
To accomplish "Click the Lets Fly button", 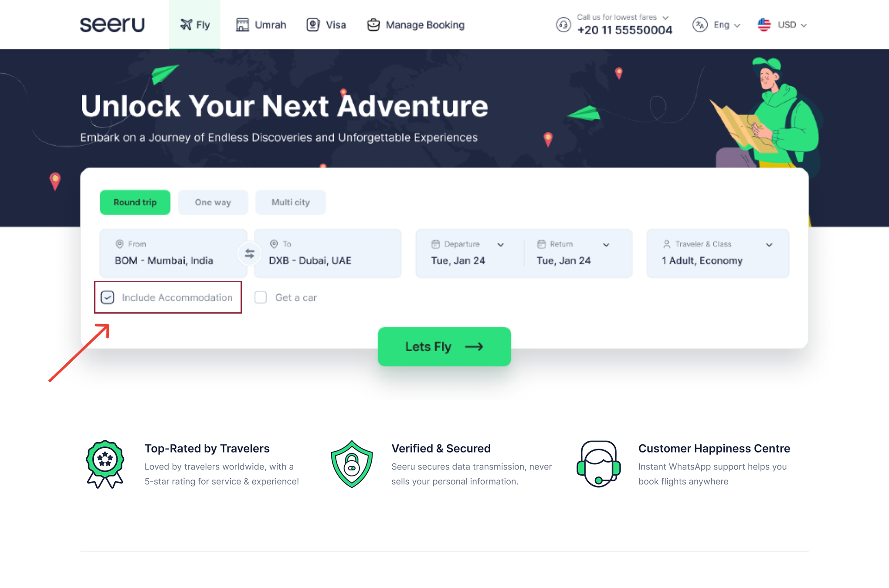I will point(444,347).
